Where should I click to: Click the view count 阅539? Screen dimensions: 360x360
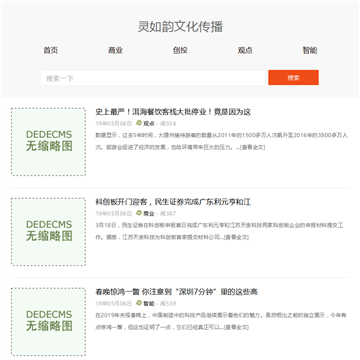tap(168, 304)
